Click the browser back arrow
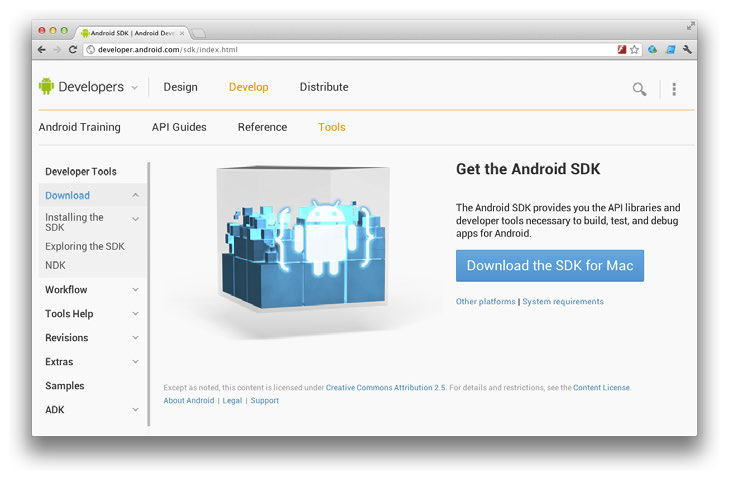 tap(42, 49)
